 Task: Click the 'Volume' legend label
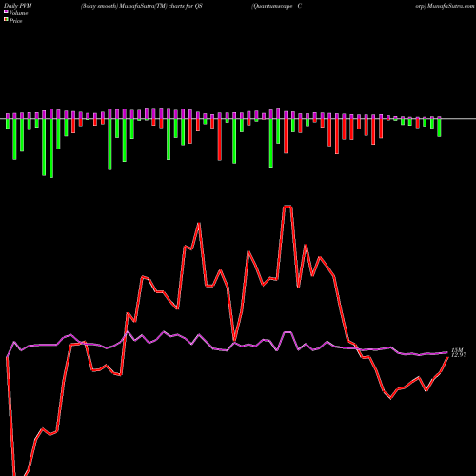coord(18,13)
